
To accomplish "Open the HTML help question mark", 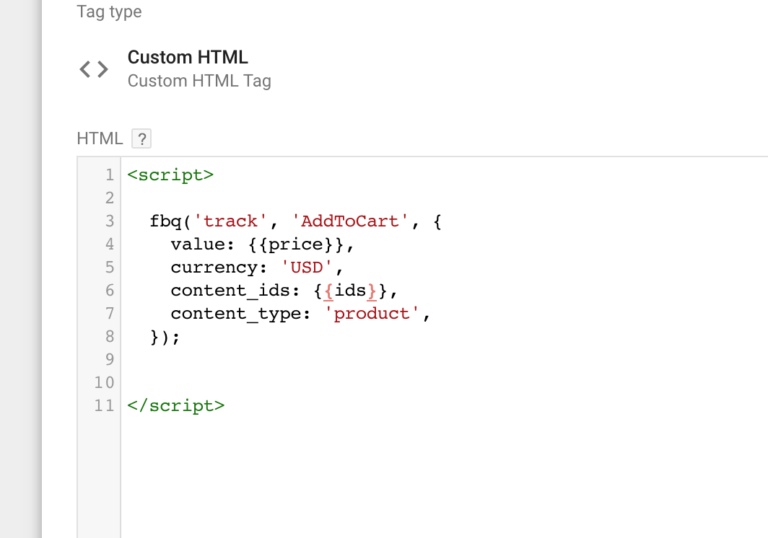I will click(x=142, y=139).
